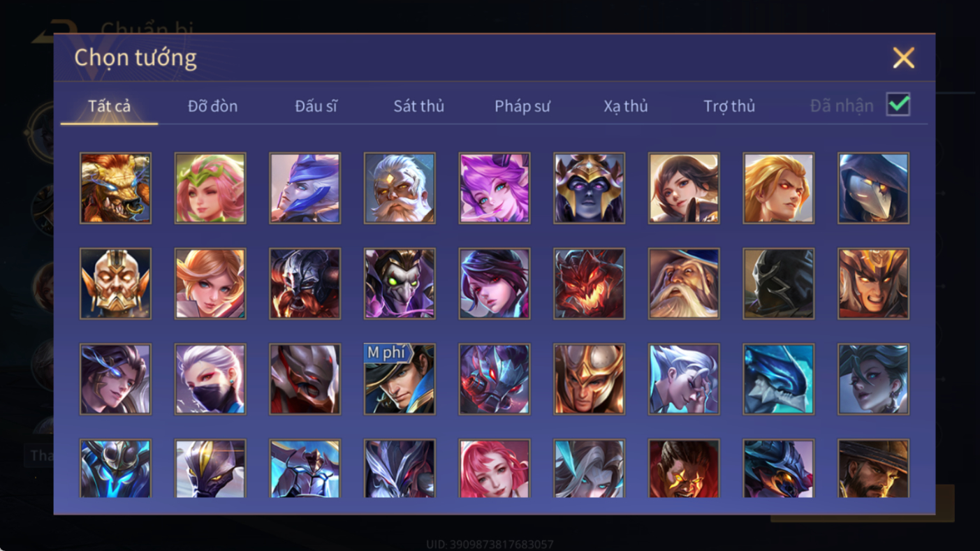980x551 pixels.
Task: Select the golden bull hero portrait
Action: pyautogui.click(x=115, y=189)
